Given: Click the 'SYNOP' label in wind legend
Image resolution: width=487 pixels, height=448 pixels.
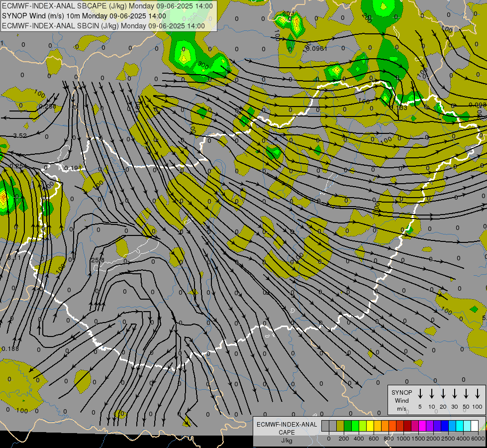Looking at the screenshot, I should 401,392.
